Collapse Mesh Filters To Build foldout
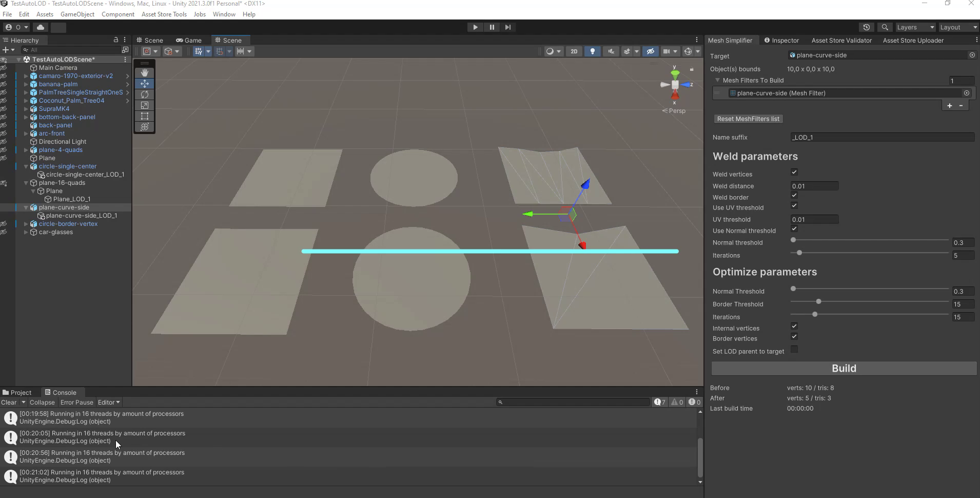 [718, 80]
